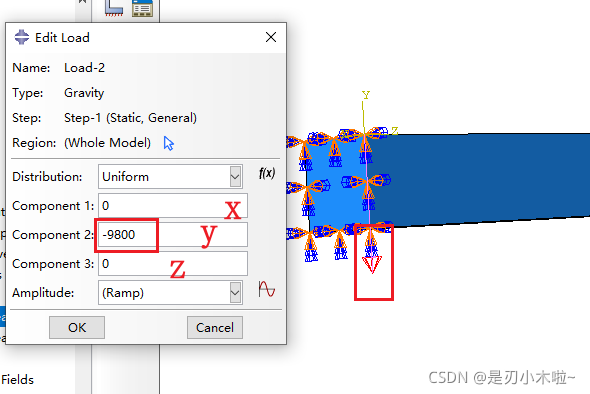Click the OK button in Edit Load
The height and width of the screenshot is (394, 590).
(x=77, y=327)
